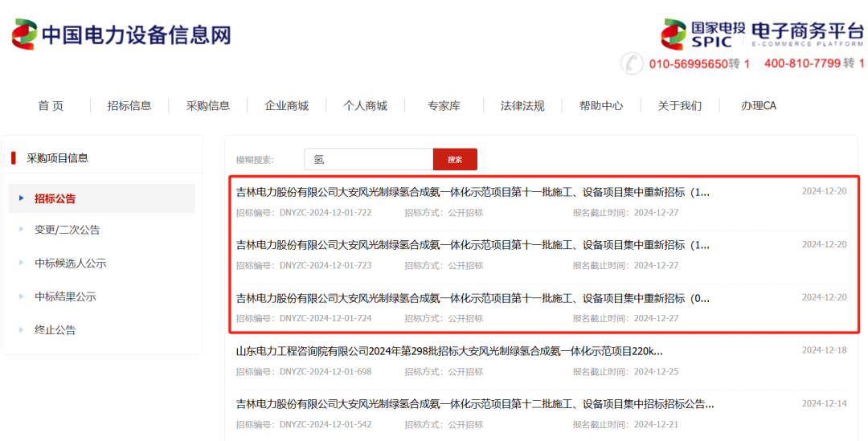Image resolution: width=868 pixels, height=441 pixels.
Task: Open the 企业商城 navigation item
Action: point(287,106)
